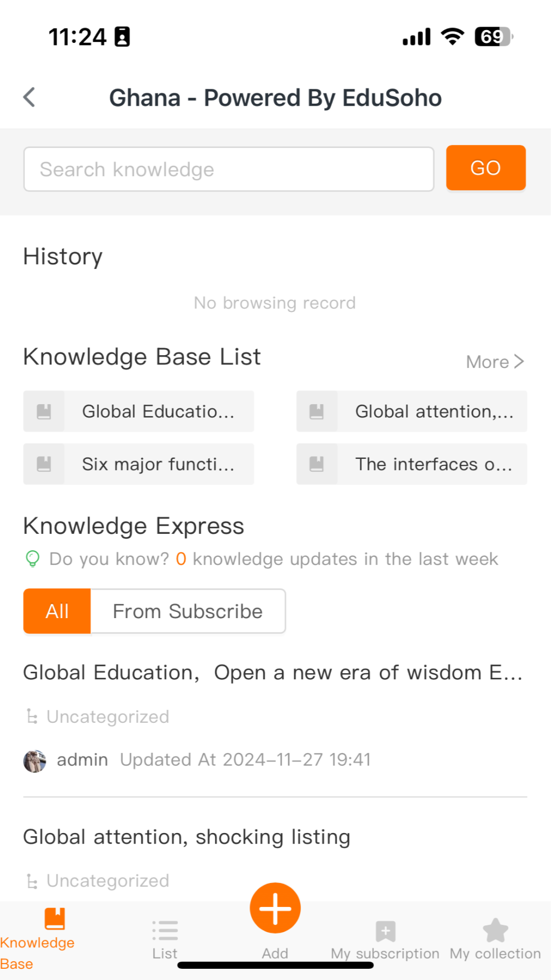Tap the back arrow icon
This screenshot has width=551, height=980.
(x=30, y=97)
